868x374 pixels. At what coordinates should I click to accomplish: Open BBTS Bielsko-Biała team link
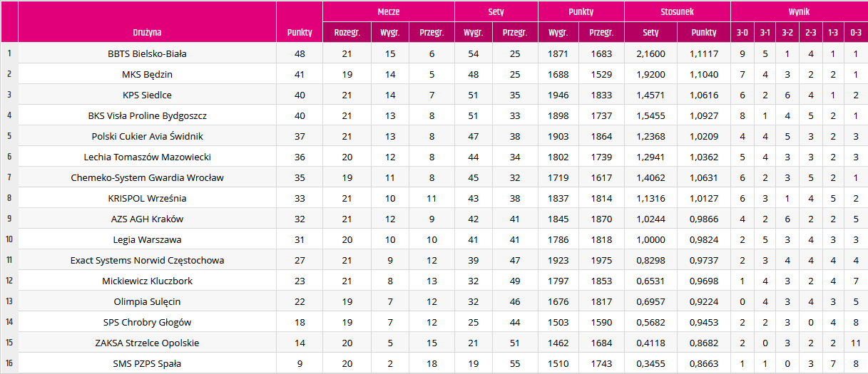[147, 54]
